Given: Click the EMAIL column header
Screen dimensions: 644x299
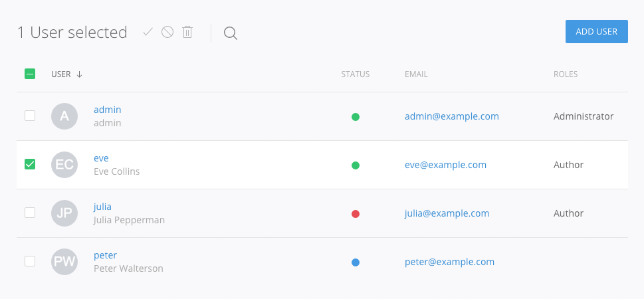Looking at the screenshot, I should [x=416, y=74].
